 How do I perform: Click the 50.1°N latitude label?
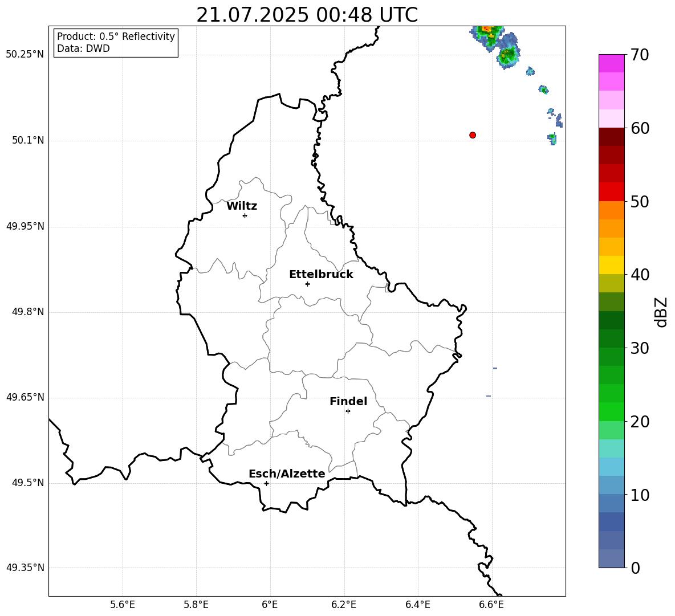pos(28,141)
